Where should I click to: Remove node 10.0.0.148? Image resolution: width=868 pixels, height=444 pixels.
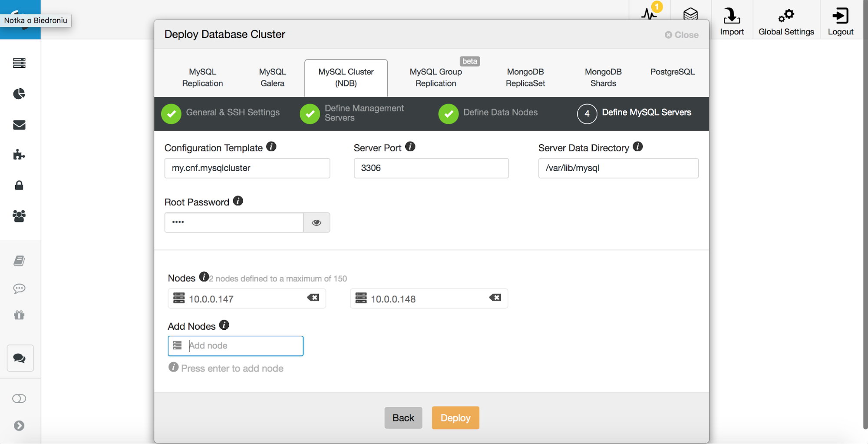click(495, 298)
